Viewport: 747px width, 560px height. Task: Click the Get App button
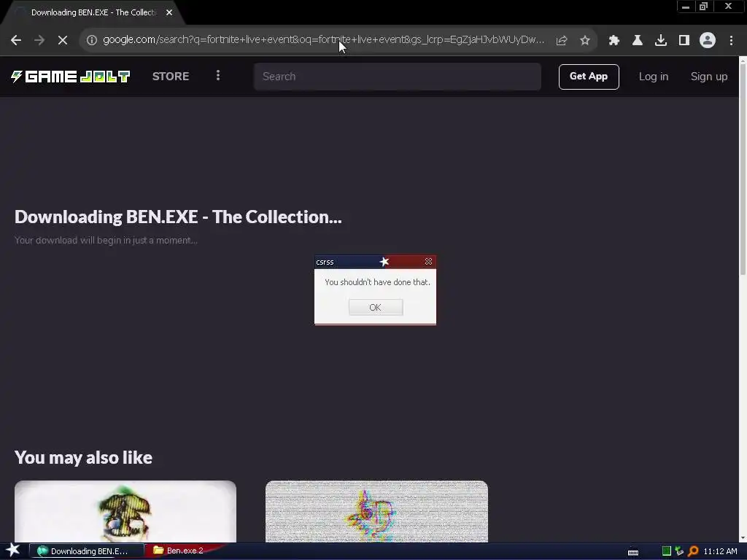pos(589,77)
